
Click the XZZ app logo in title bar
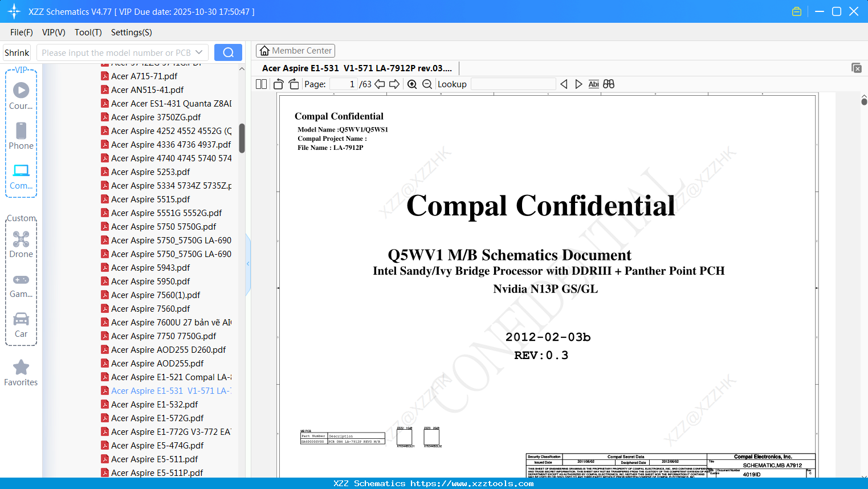click(x=14, y=11)
